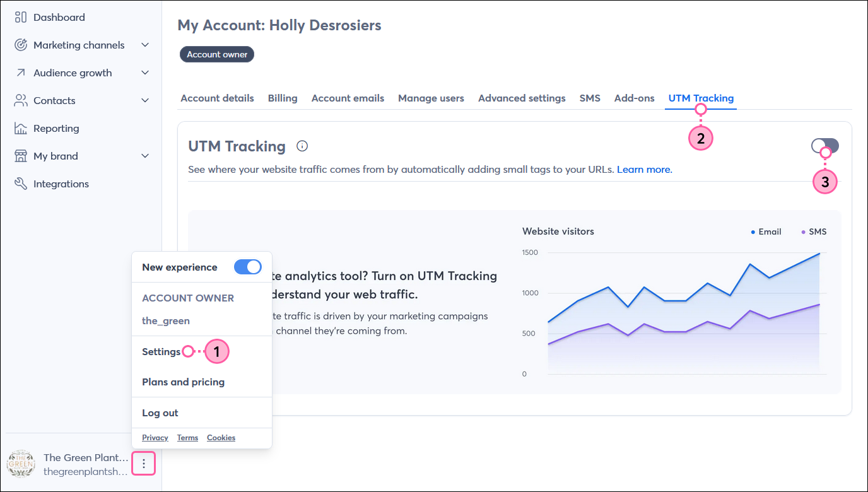The image size is (868, 492).
Task: Open Integrations in the sidebar
Action: click(61, 184)
